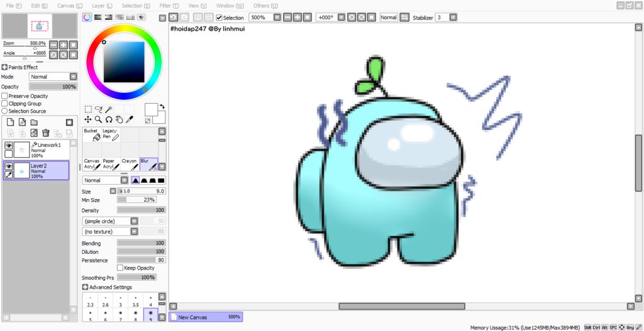Toggle Preserve Opacity checkbox
The height and width of the screenshot is (331, 644).
pos(5,96)
